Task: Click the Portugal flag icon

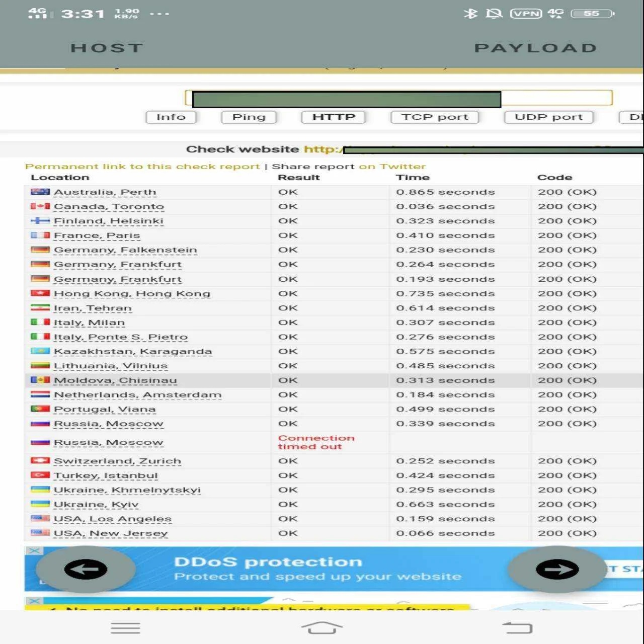Action: [40, 409]
